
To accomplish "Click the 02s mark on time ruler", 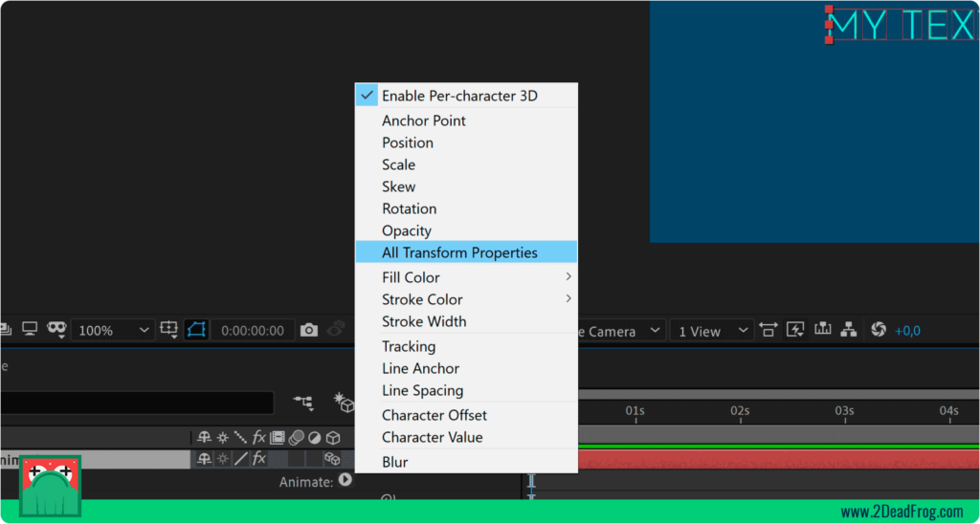I will 740,411.
